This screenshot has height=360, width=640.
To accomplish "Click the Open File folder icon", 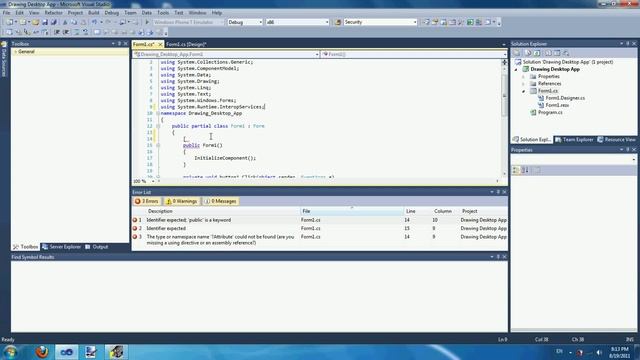I will [x=36, y=22].
